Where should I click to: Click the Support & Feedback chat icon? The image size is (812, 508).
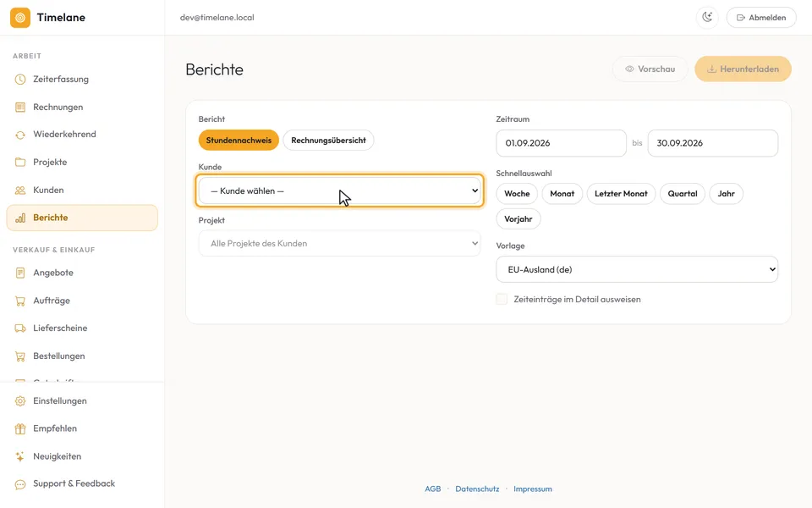pyautogui.click(x=20, y=484)
